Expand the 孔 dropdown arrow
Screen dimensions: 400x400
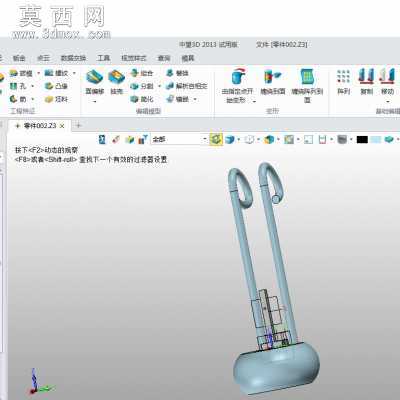[x=32, y=86]
